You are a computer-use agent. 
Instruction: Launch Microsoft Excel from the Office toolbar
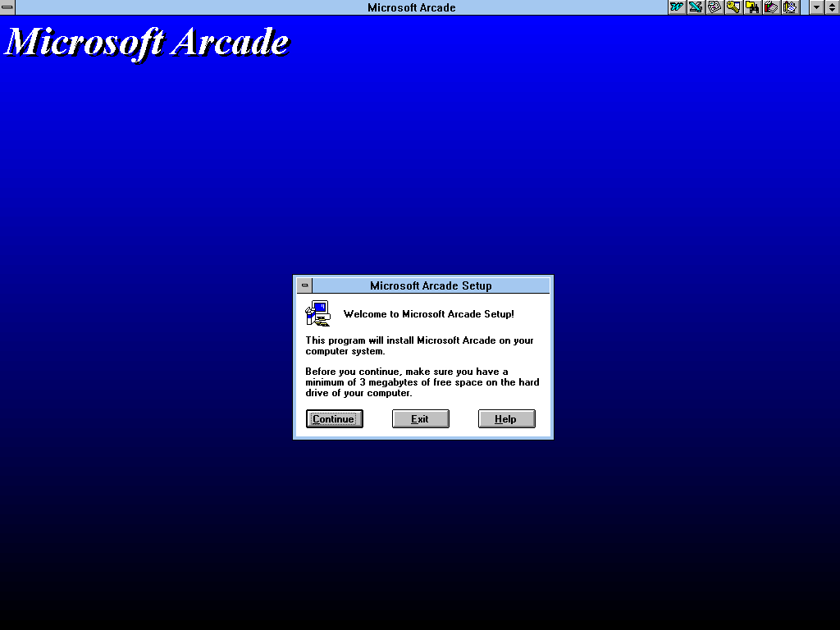(696, 7)
